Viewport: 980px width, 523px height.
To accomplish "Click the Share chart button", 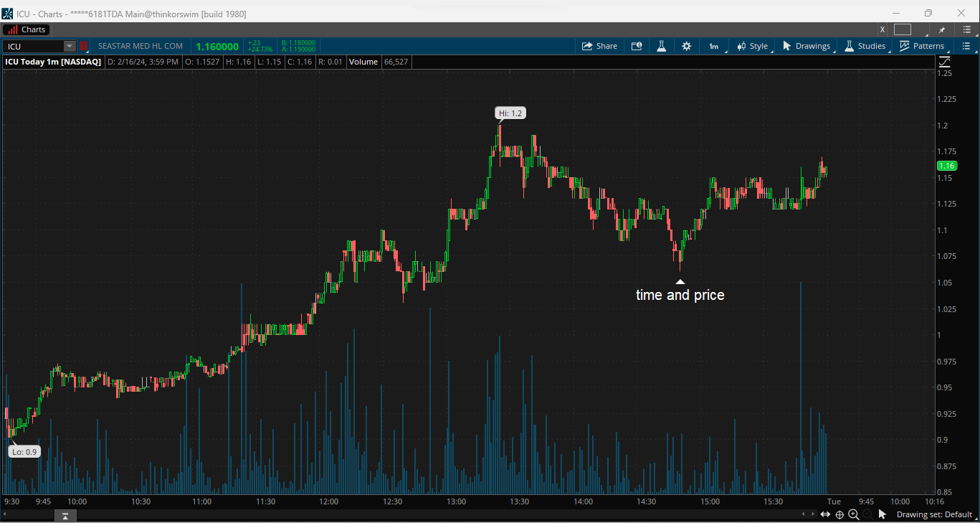I will (x=599, y=46).
